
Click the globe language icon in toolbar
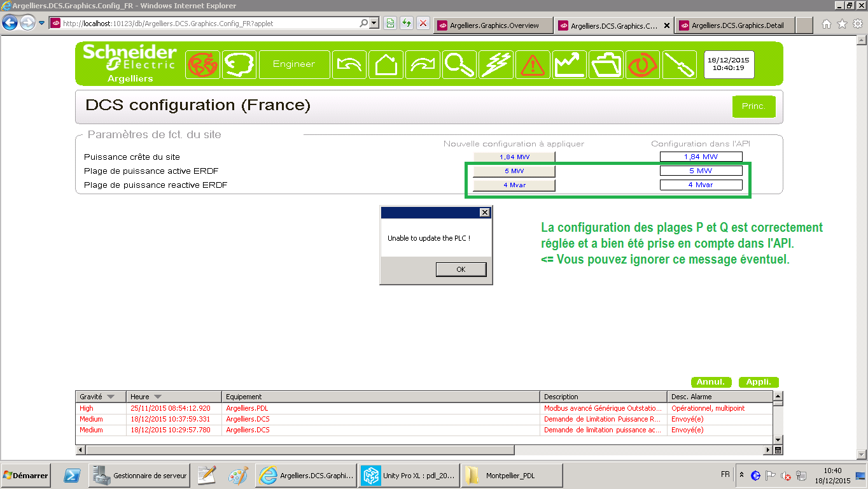(x=202, y=64)
